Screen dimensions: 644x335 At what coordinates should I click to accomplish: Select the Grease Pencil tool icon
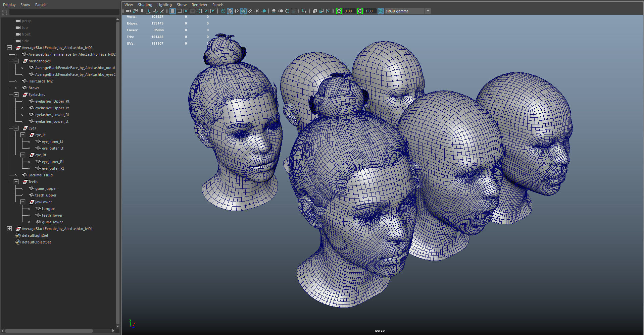click(x=162, y=11)
